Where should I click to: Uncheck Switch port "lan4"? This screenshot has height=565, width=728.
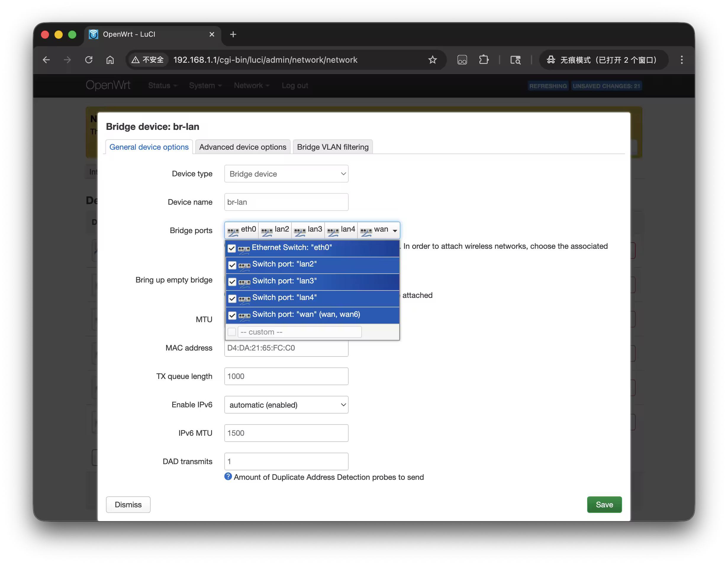232,298
